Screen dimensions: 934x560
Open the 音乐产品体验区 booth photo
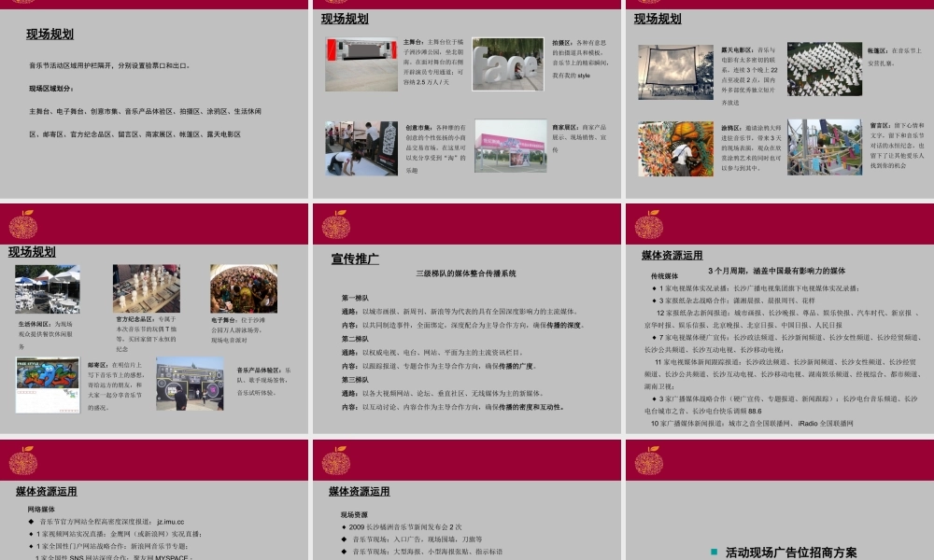click(190, 384)
